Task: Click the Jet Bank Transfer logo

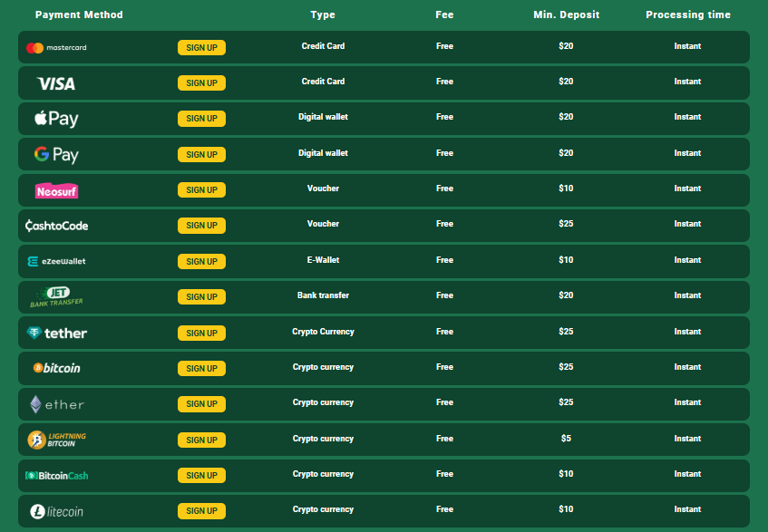Action: click(x=56, y=297)
